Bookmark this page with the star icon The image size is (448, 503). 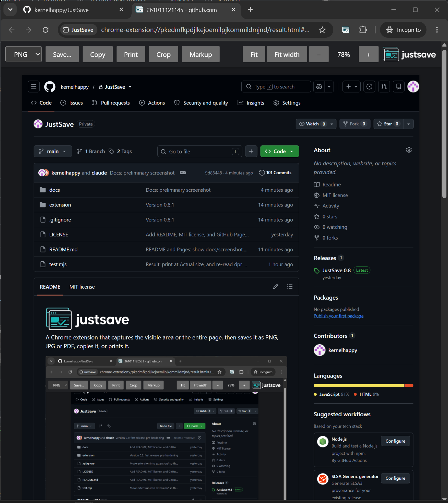tap(322, 30)
